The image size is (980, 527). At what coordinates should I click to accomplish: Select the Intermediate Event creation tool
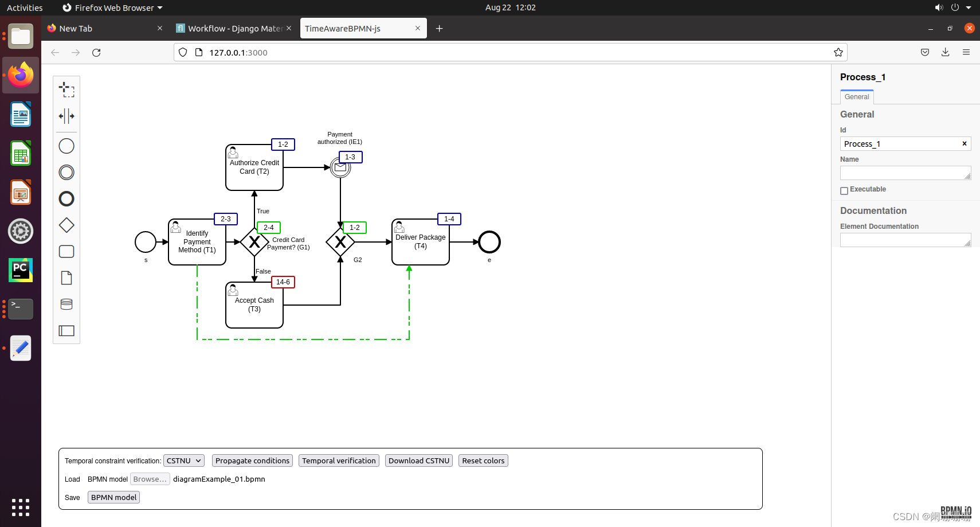(x=66, y=172)
